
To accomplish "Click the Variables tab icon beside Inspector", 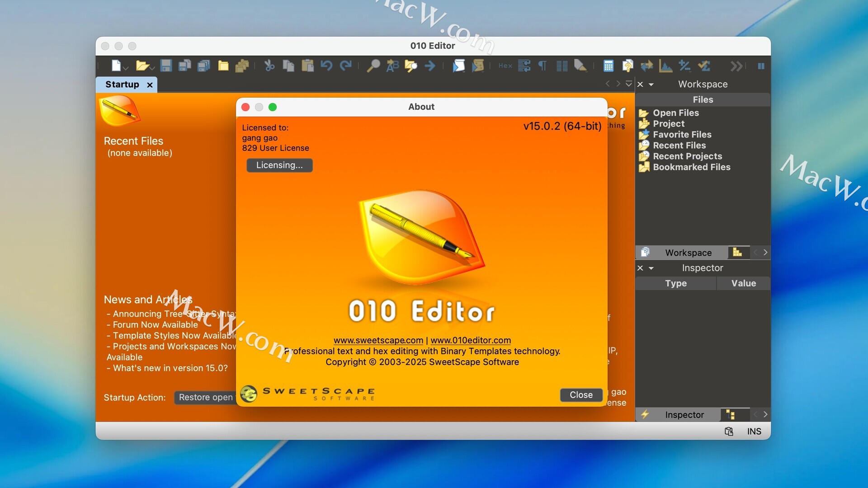I will pos(731,414).
